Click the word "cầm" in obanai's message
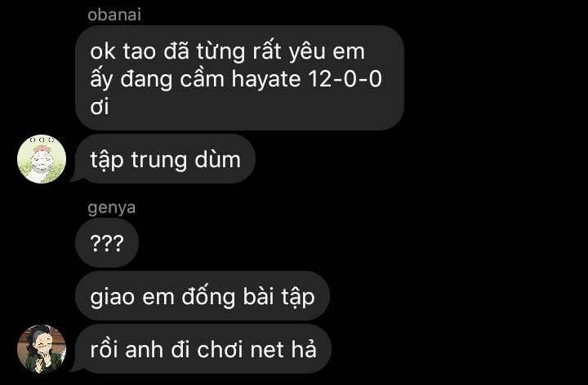Screen dimensions: 588x385 pyautogui.click(x=202, y=78)
